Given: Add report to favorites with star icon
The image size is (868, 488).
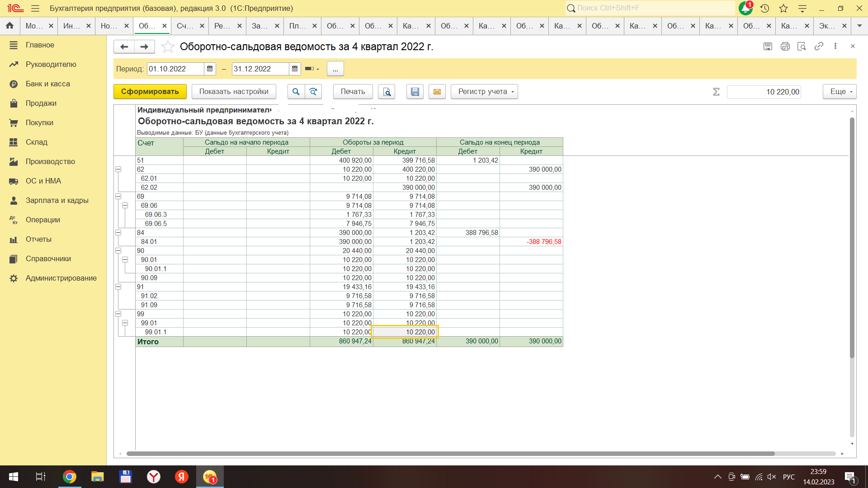Looking at the screenshot, I should [168, 47].
